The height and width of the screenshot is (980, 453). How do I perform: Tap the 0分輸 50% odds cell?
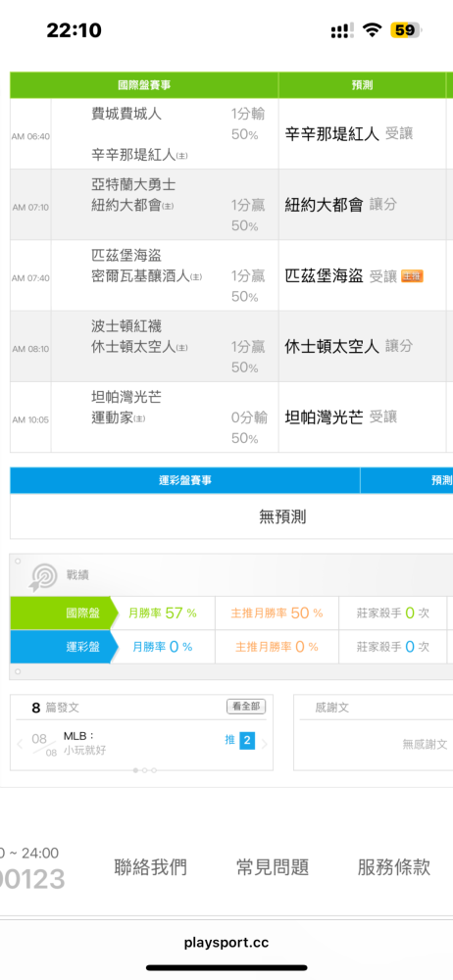click(249, 427)
